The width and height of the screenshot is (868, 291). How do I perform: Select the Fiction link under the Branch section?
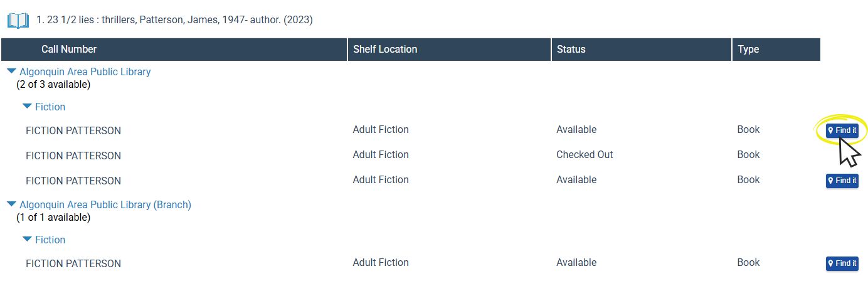(x=50, y=240)
